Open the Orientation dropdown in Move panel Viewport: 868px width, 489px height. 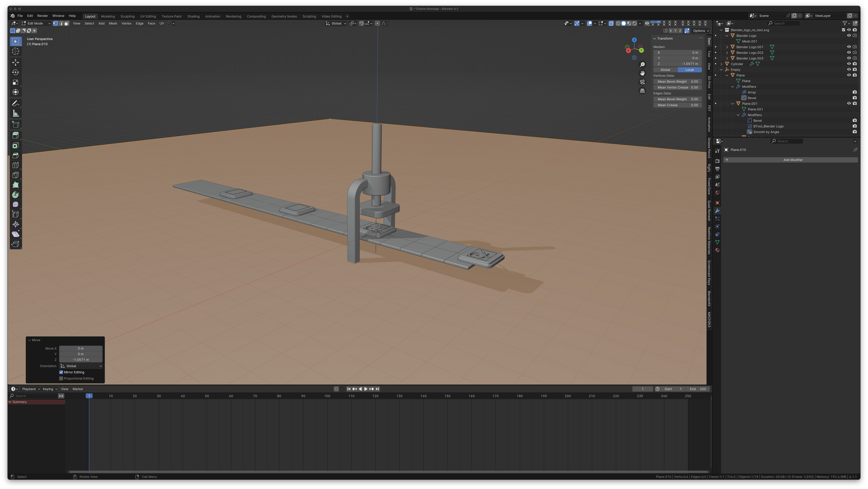tap(81, 366)
